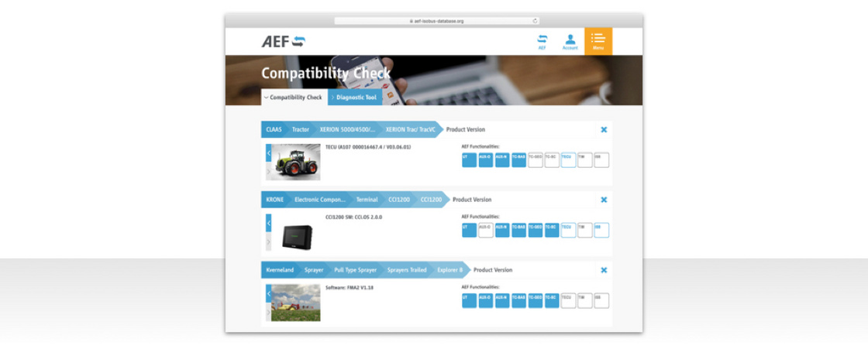
Task: Click TC-GEO functionality in CLAAS row
Action: click(536, 159)
